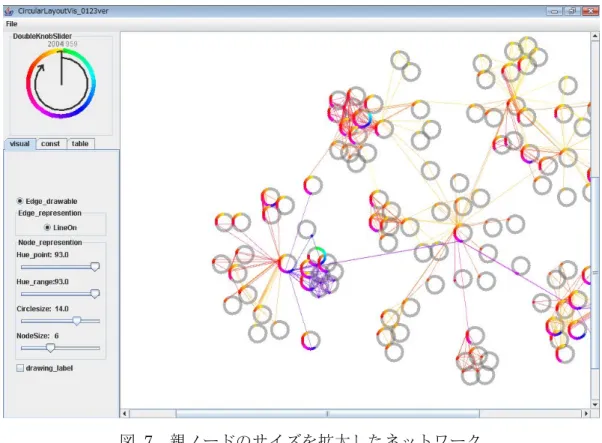Click the Hue_range slider knob
This screenshot has width=602, height=443.
pos(95,294)
